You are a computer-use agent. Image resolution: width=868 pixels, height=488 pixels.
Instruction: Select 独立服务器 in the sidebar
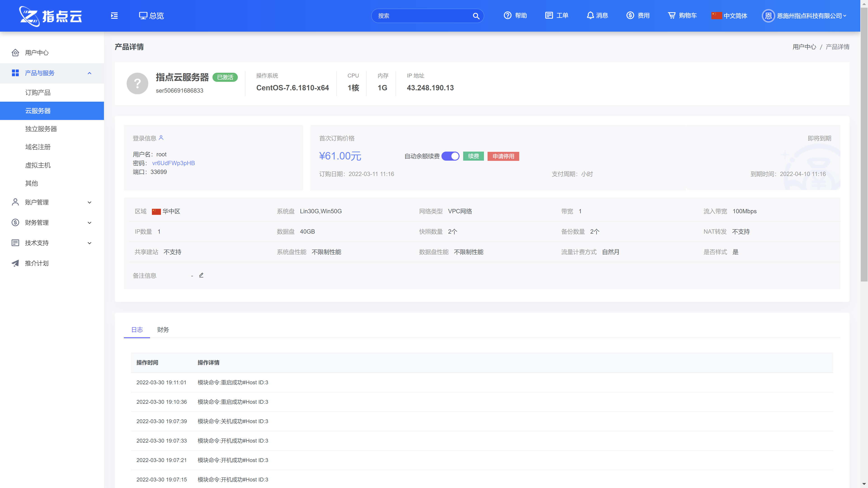(x=41, y=129)
